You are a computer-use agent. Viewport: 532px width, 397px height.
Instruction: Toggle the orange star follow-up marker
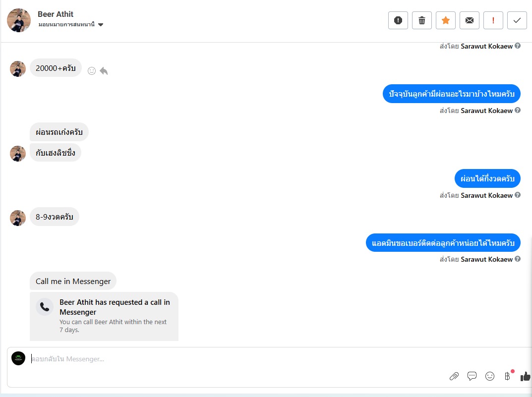[x=446, y=20]
